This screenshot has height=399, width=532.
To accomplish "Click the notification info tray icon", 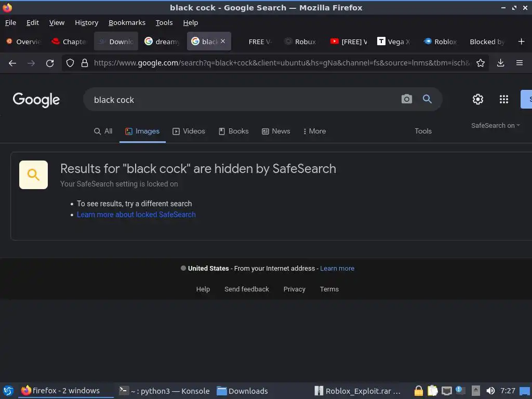I will coord(460,391).
